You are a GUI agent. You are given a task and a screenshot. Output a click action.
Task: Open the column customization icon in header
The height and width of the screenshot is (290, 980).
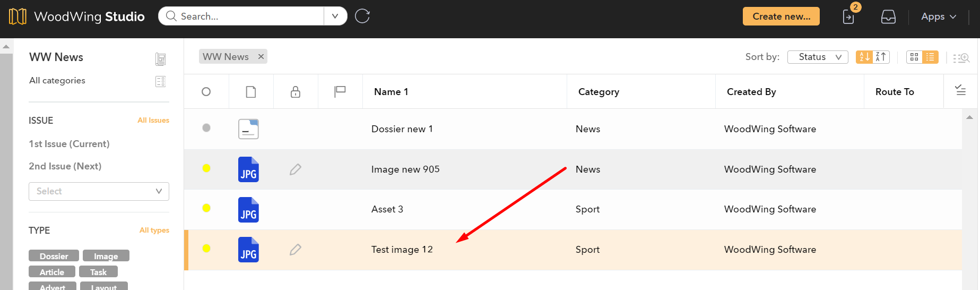click(x=960, y=90)
